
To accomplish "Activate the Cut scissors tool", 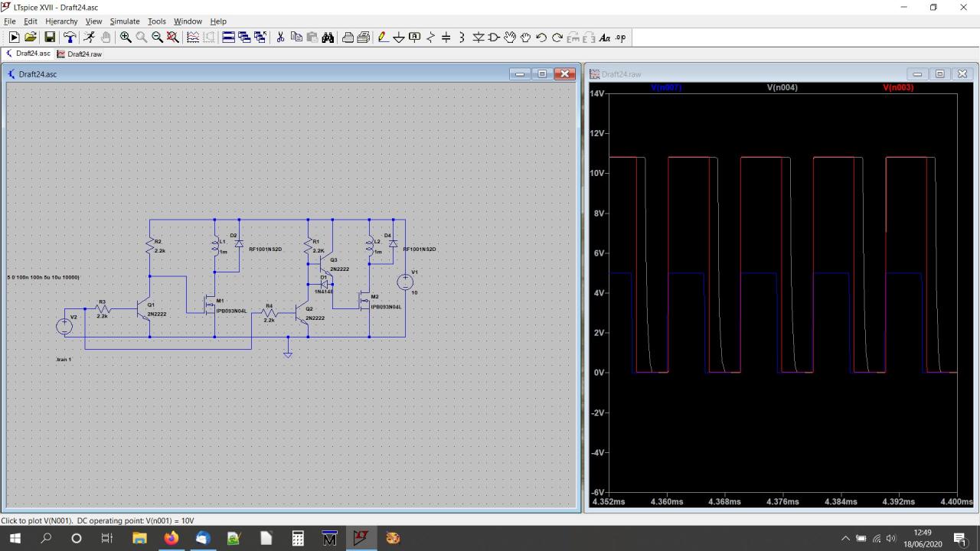I will [x=280, y=37].
